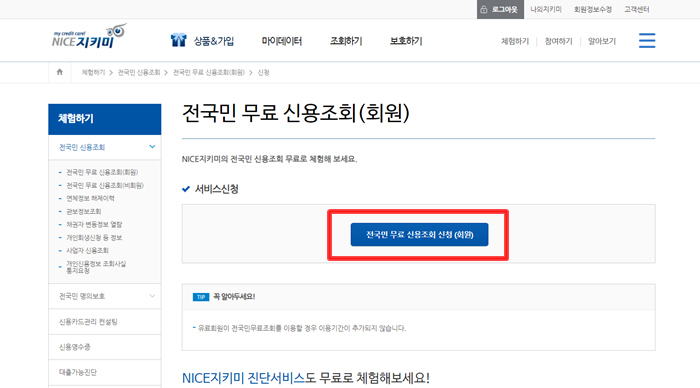This screenshot has width=700, height=388.
Task: Click 전국민 무료 신용조회(회원) in breadcrumb
Action: [208, 72]
